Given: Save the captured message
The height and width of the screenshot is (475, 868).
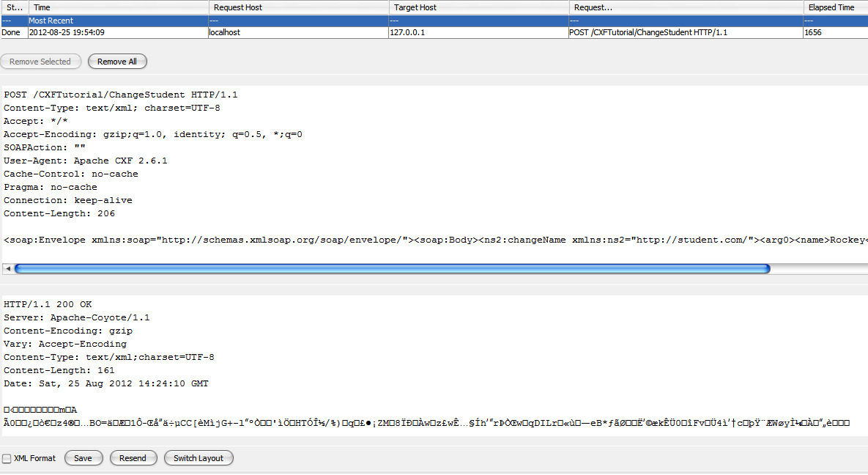Looking at the screenshot, I should click(x=83, y=458).
